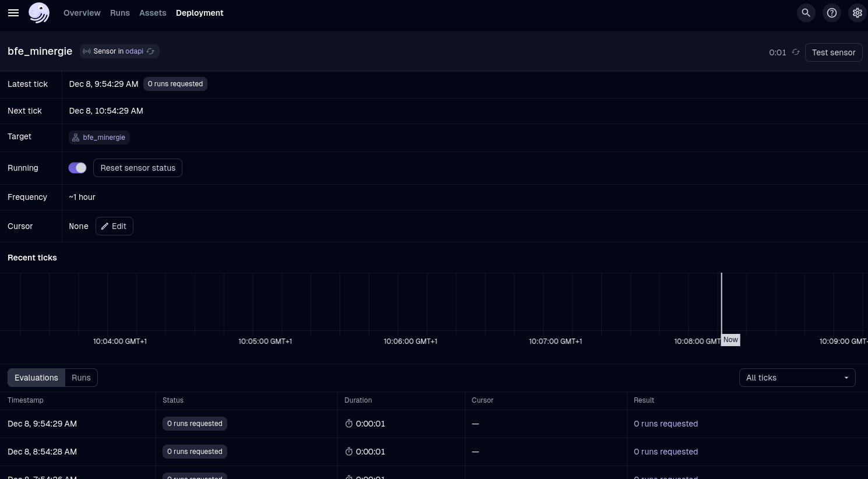This screenshot has width=868, height=479.
Task: Click the refresh countdown icon near 0:01
Action: click(x=796, y=52)
